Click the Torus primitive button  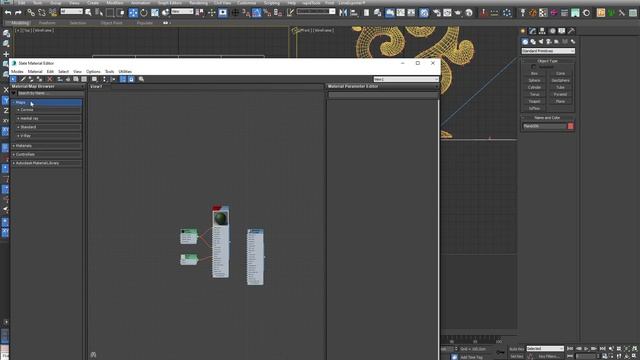click(534, 94)
